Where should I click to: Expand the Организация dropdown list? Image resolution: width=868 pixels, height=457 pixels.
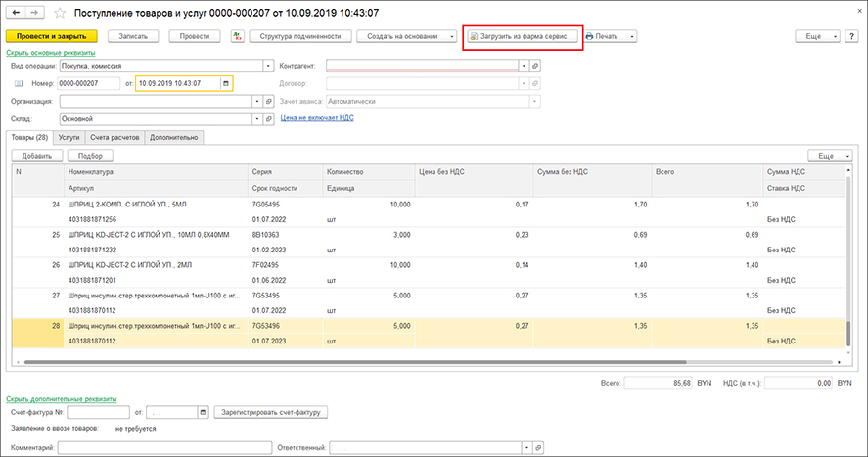click(x=256, y=101)
